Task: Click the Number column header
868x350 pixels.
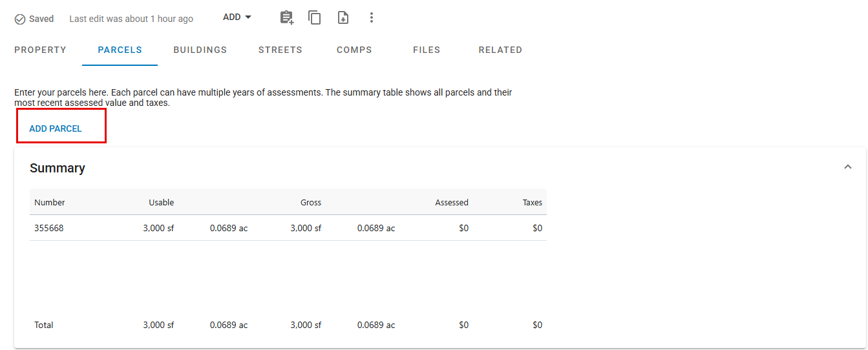Action: click(x=50, y=202)
